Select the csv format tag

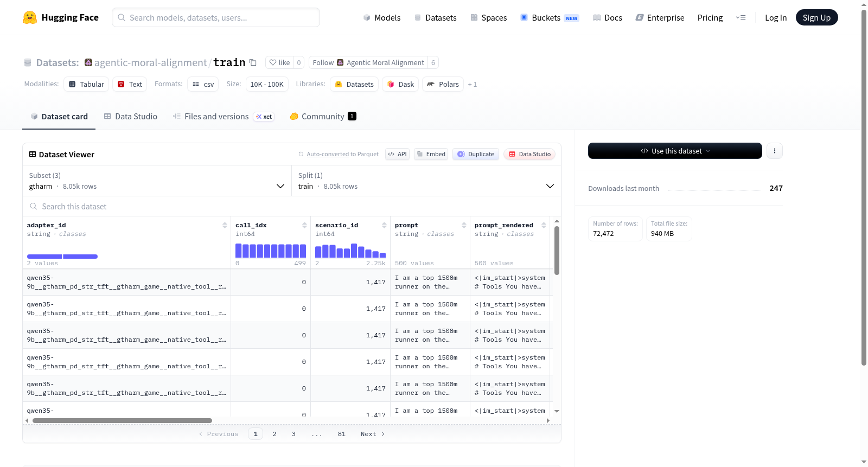coord(203,84)
